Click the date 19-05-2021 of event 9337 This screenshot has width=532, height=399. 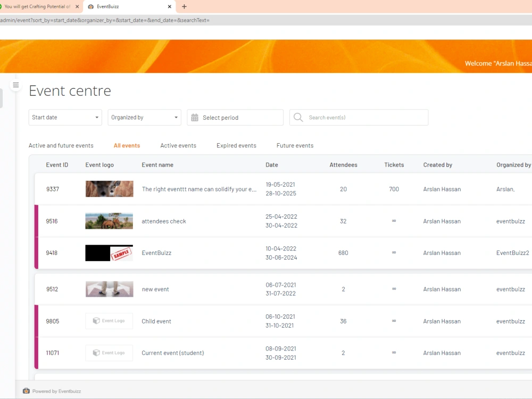click(x=280, y=185)
